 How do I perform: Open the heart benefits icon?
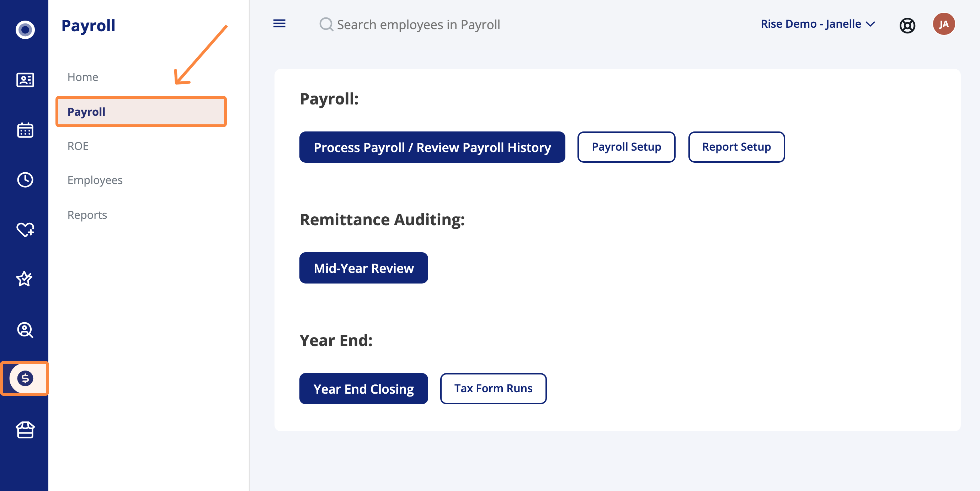(25, 230)
